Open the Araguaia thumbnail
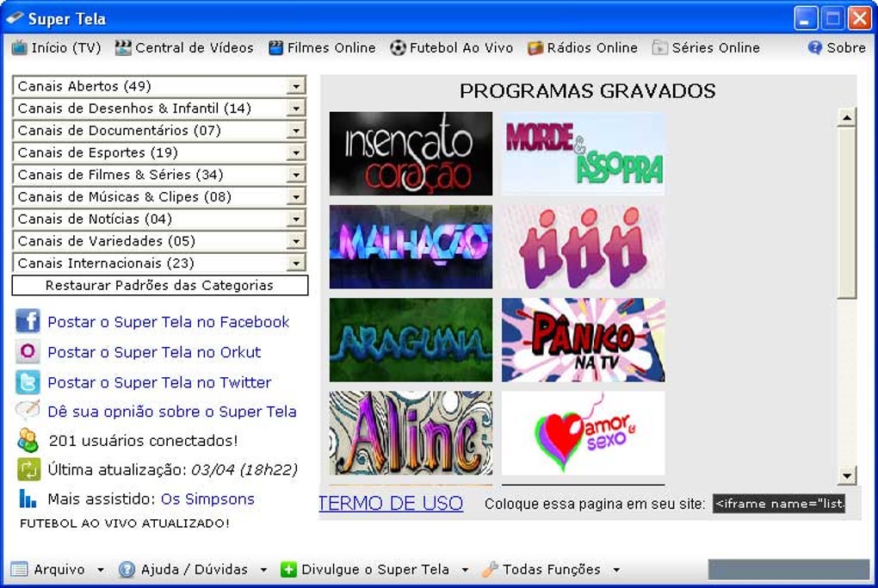 coord(411,340)
